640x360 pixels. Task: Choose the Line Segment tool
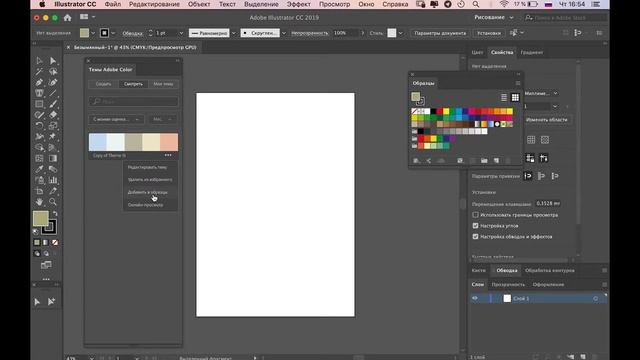(x=53, y=93)
